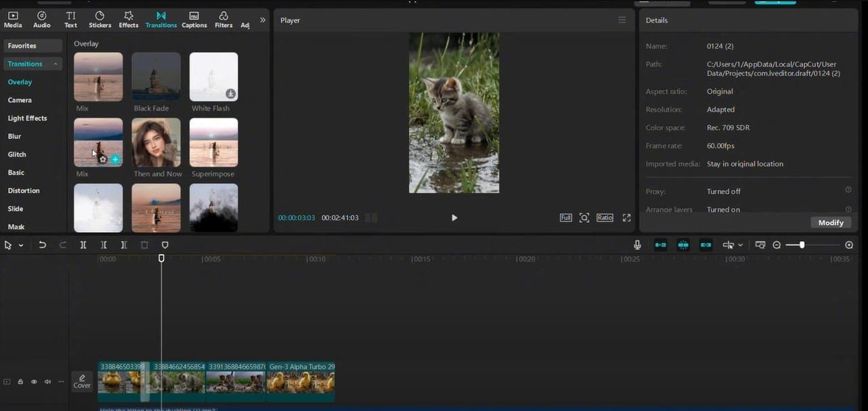868x411 pixels.
Task: Toggle main track magnet
Action: pos(660,245)
